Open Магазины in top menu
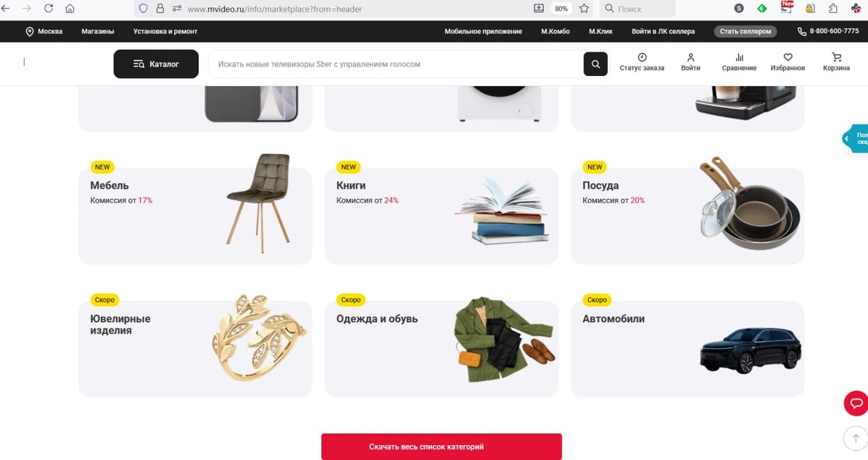The image size is (868, 460). coord(98,32)
